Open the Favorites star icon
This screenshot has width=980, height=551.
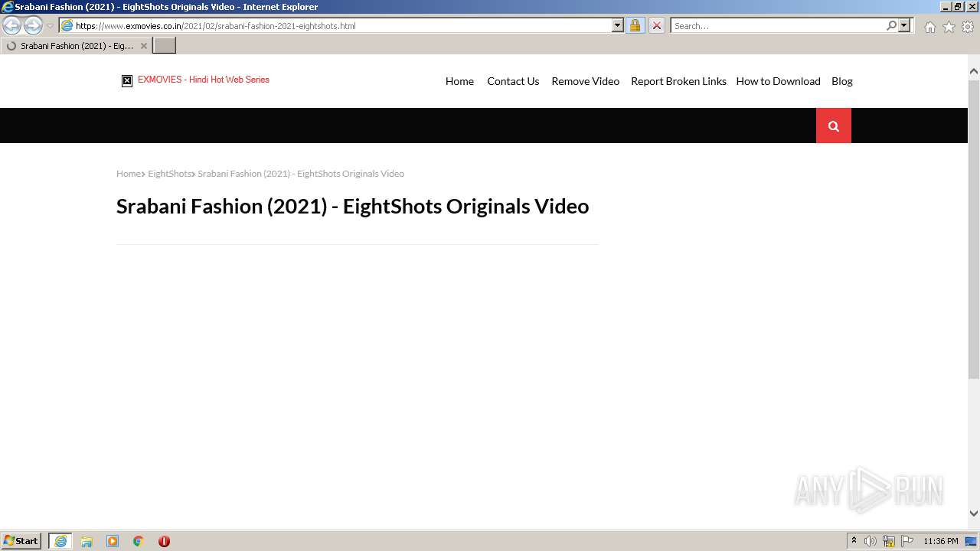949,27
